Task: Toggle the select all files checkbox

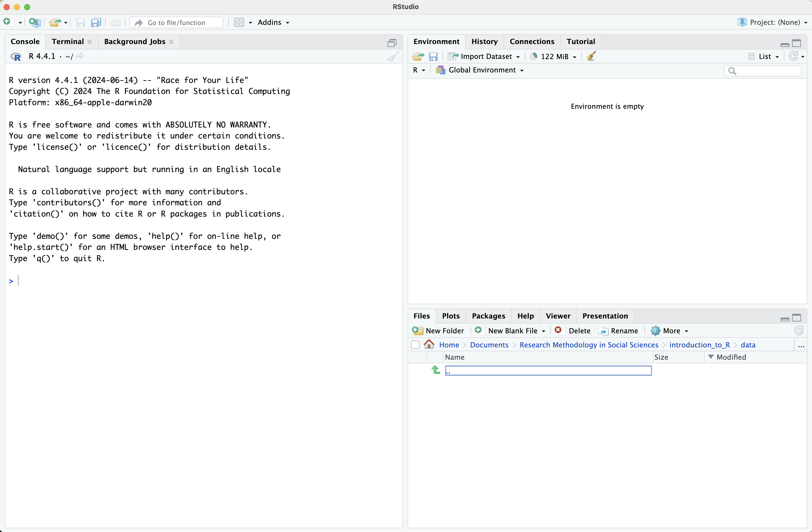Action: tap(415, 345)
